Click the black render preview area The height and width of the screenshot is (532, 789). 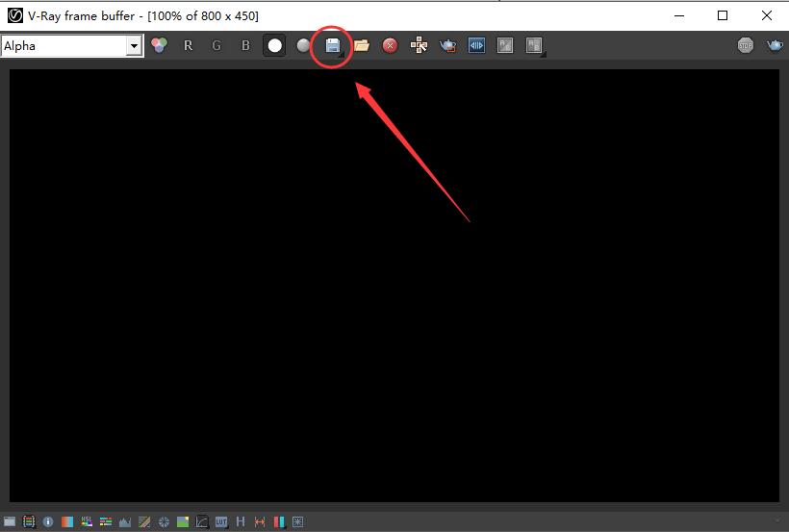point(394,286)
